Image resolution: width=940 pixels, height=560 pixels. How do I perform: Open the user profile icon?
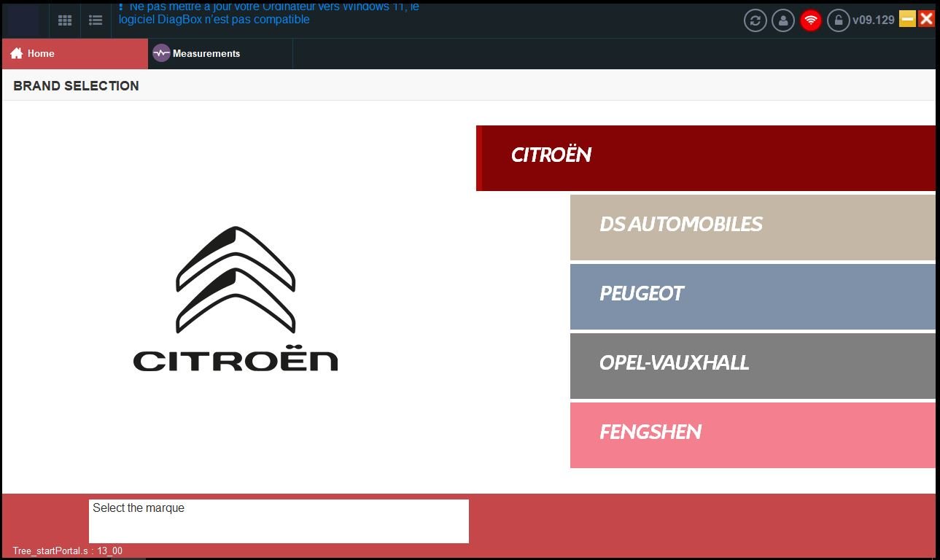pyautogui.click(x=783, y=20)
